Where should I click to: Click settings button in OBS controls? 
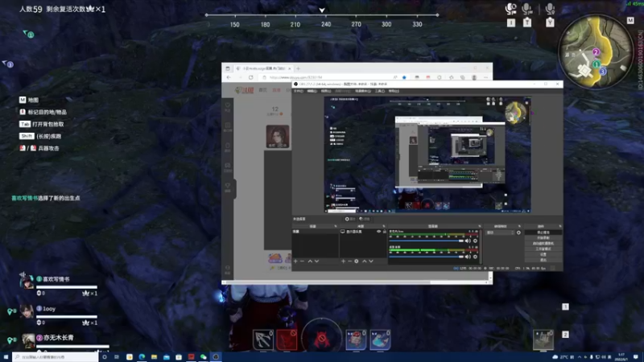coord(543,254)
